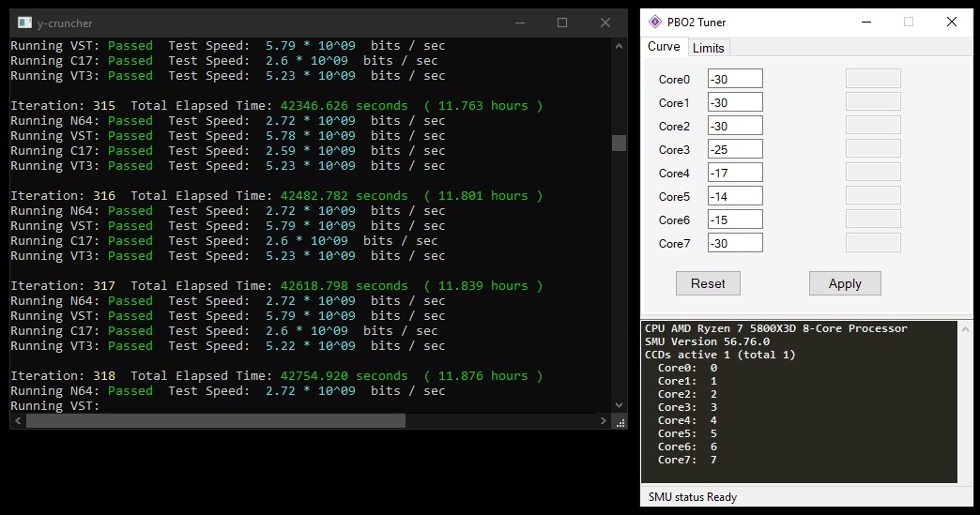Viewport: 980px width, 515px height.
Task: Click the Apply button
Action: (845, 283)
